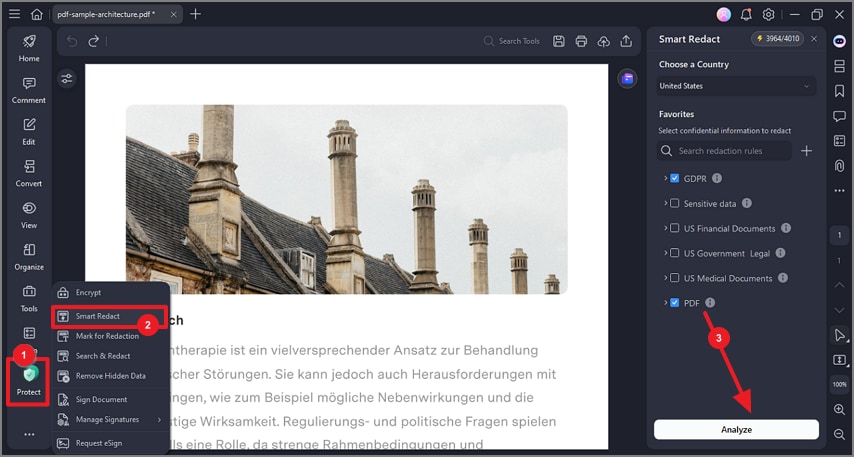Open comments panel on right bar
The height and width of the screenshot is (457, 854).
pyautogui.click(x=839, y=116)
